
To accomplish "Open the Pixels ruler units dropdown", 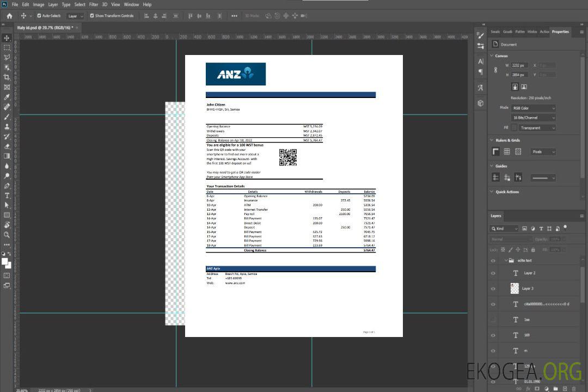I will (x=543, y=152).
